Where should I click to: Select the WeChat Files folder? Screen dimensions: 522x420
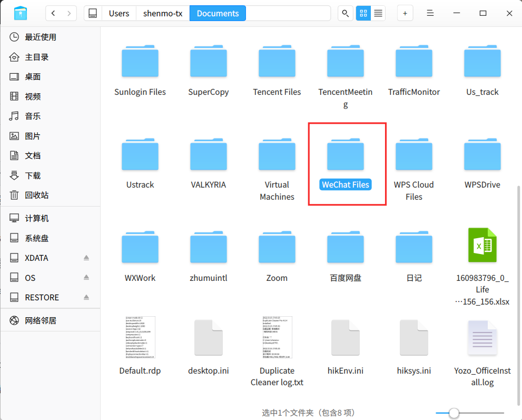(x=346, y=163)
